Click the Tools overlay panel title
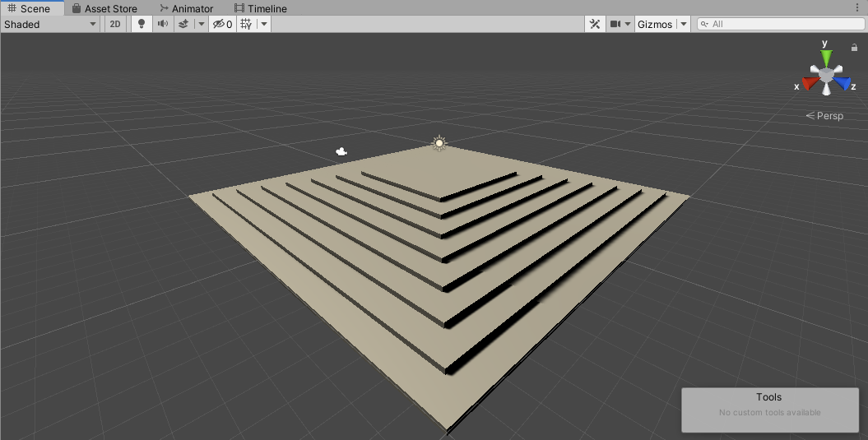 click(x=769, y=397)
